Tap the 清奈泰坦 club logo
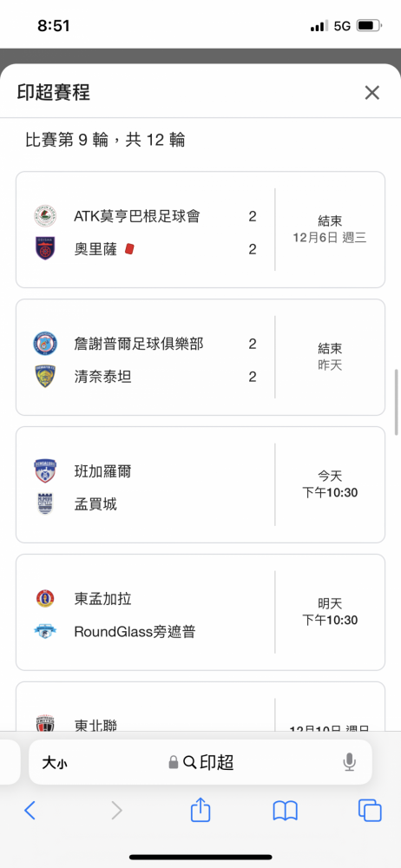401x868 pixels. coord(45,377)
